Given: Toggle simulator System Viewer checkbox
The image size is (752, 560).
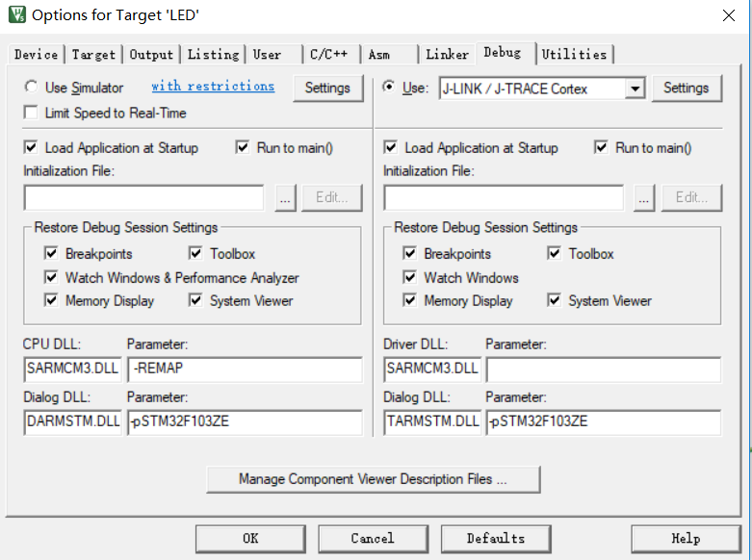Looking at the screenshot, I should [195, 300].
